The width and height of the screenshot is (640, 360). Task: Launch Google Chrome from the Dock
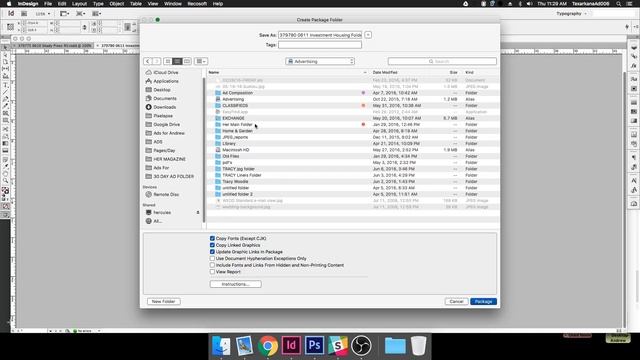click(267, 346)
